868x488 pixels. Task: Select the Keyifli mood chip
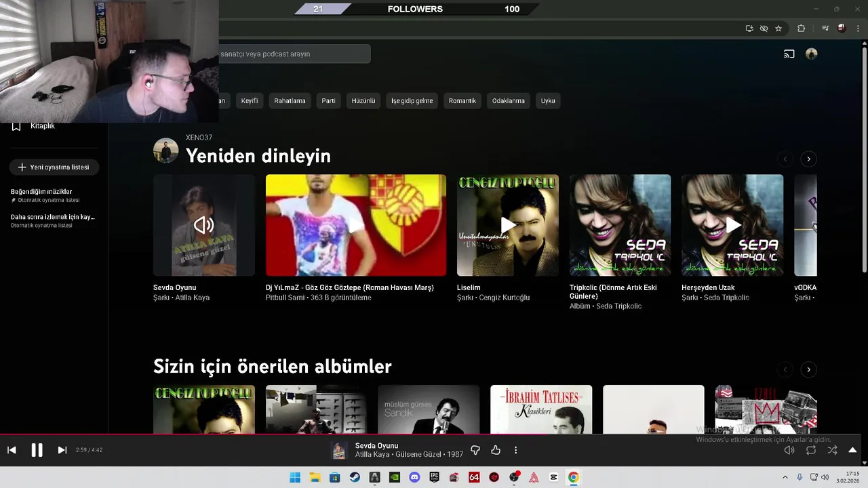click(x=250, y=101)
